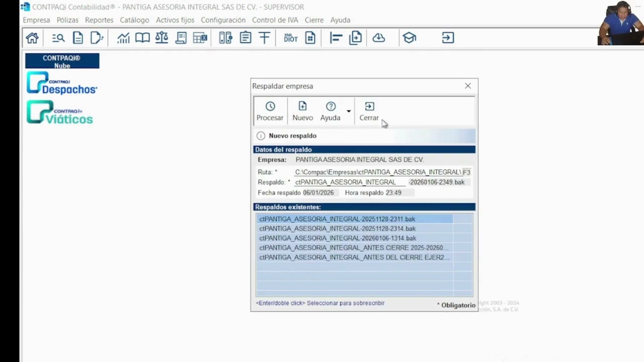Open the Reportes menu
644x362 pixels.
[99, 20]
